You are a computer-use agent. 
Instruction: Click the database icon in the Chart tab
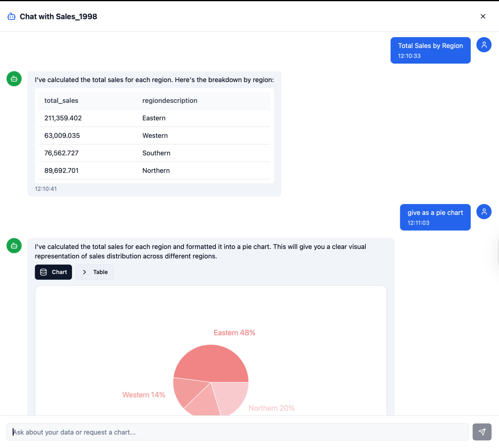tap(43, 272)
